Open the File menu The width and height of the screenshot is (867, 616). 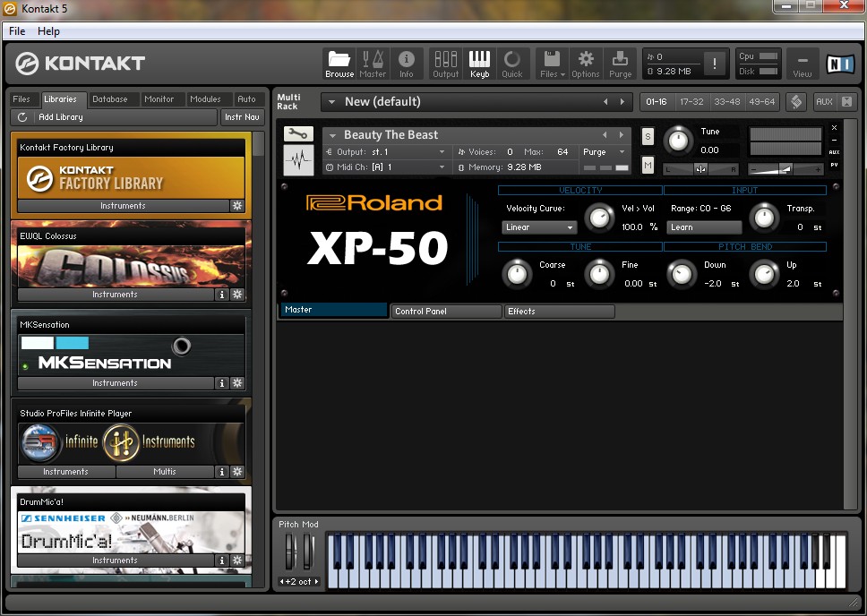coord(17,31)
